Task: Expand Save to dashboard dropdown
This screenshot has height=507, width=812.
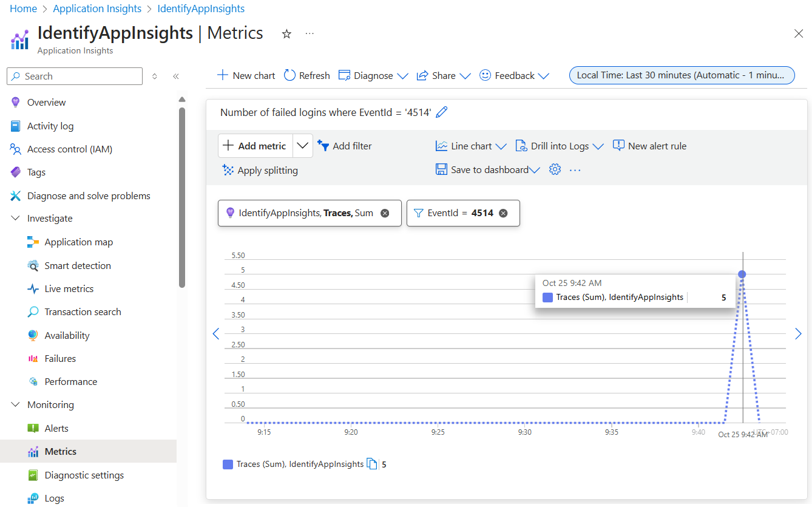Action: click(535, 171)
